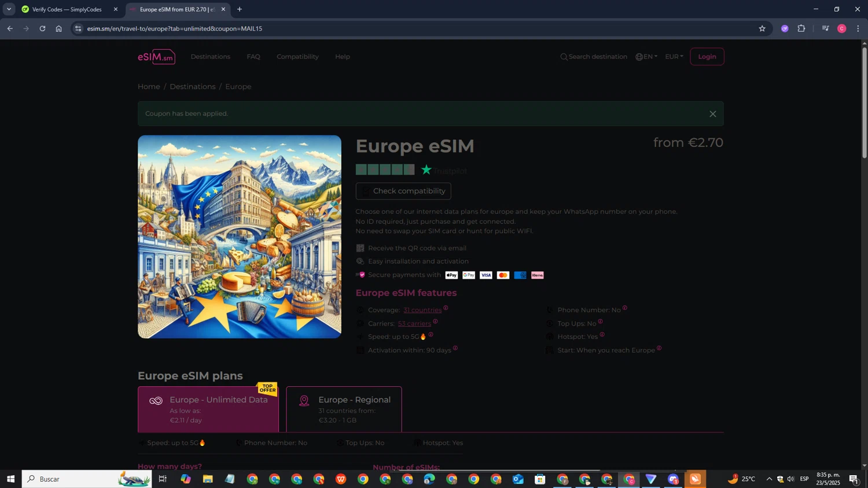Click info icon beside Speed up to 5G
Screen dimensions: 868x488
[431, 334]
